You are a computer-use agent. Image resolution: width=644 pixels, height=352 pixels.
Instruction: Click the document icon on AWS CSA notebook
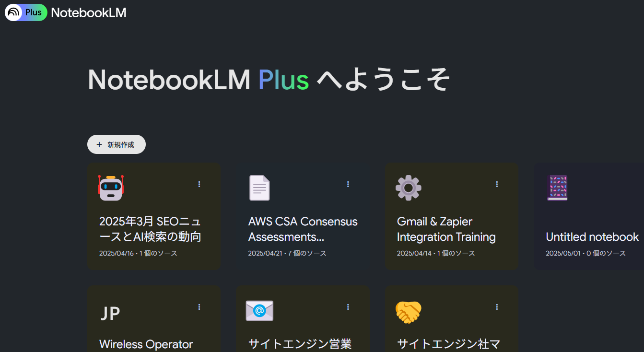click(x=259, y=188)
